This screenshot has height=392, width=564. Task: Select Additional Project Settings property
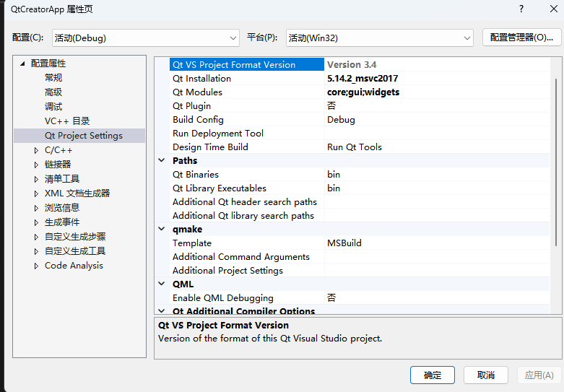(227, 270)
